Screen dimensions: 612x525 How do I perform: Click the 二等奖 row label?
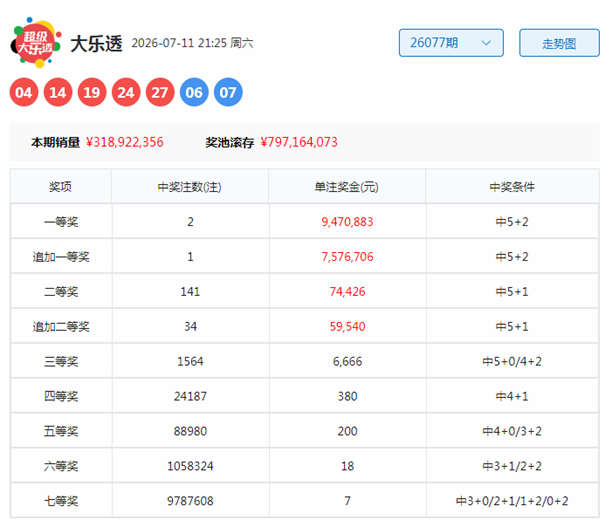[61, 292]
